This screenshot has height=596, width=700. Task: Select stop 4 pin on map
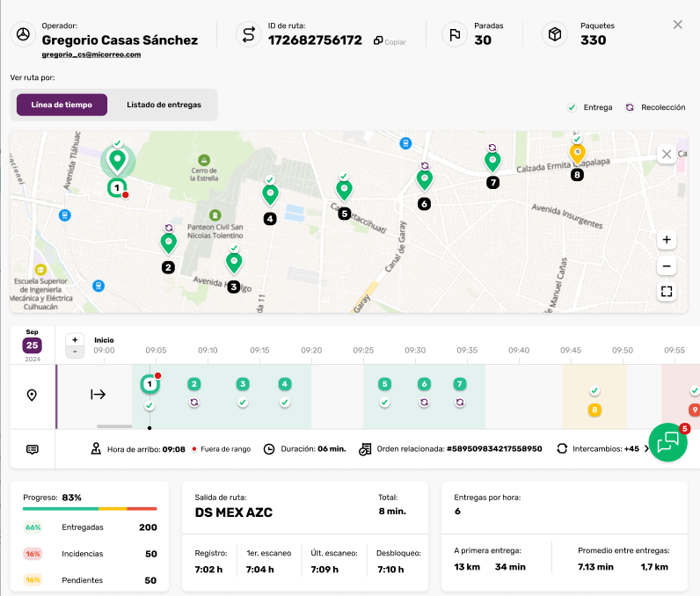(x=270, y=195)
